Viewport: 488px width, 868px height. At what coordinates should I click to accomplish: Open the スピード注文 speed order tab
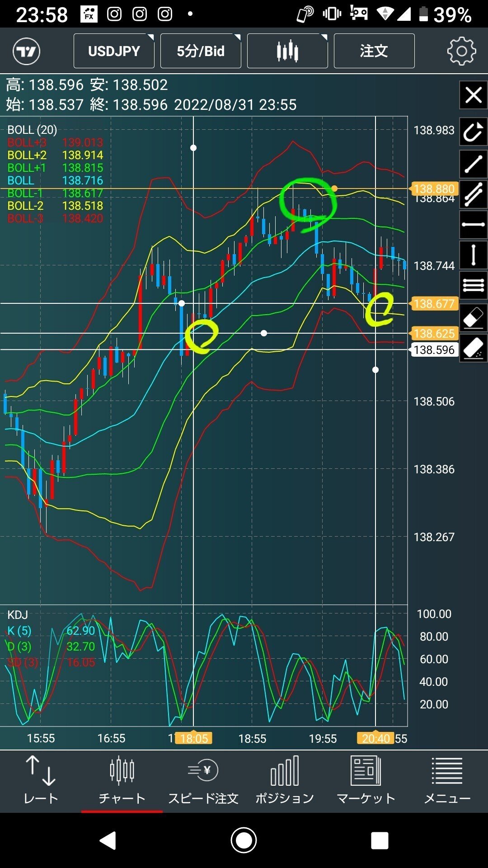tap(203, 781)
